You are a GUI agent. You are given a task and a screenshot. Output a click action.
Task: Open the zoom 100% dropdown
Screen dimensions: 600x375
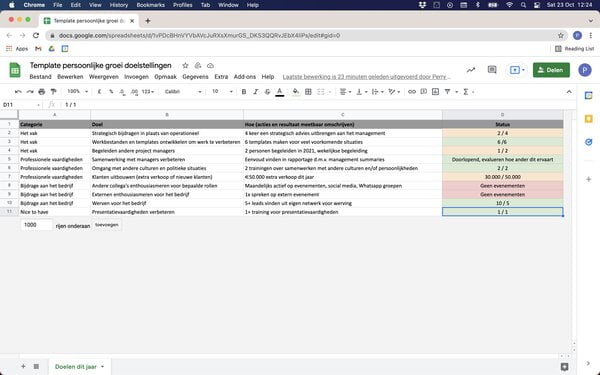click(x=77, y=91)
